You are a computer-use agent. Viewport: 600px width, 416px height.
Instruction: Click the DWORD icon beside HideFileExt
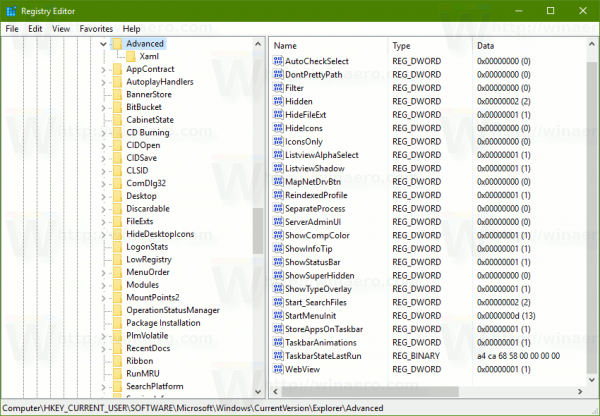click(278, 114)
